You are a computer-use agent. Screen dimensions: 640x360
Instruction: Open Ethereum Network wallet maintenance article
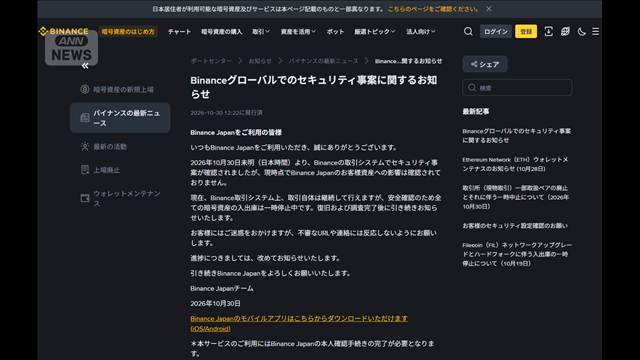click(x=515, y=164)
